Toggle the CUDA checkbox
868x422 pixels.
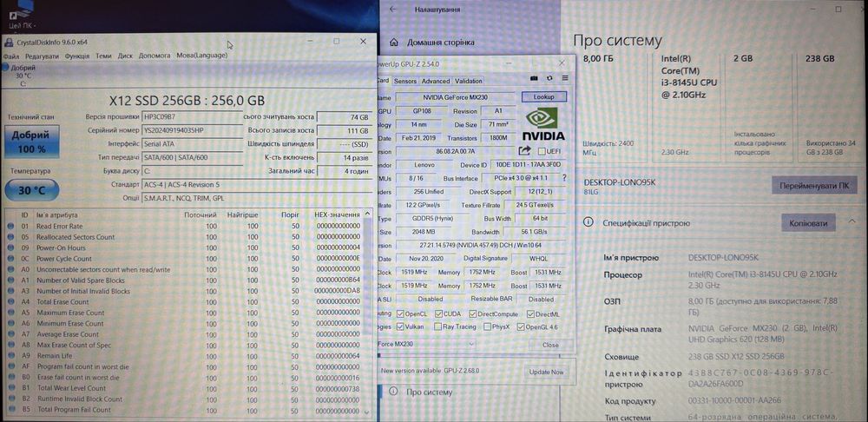click(x=439, y=314)
